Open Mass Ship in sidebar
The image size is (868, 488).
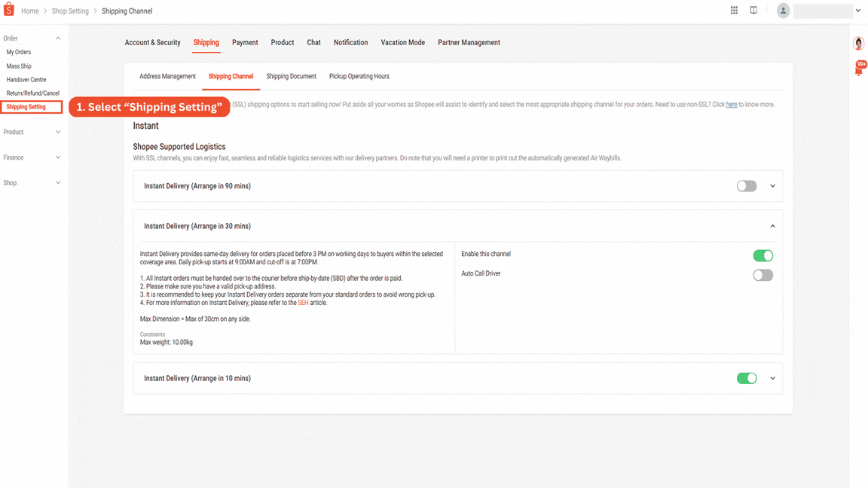19,66
